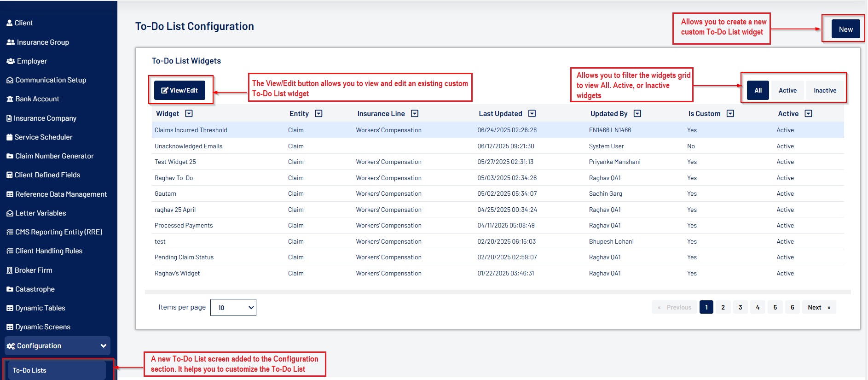
Task: Select the All widgets filter
Action: pyautogui.click(x=758, y=90)
